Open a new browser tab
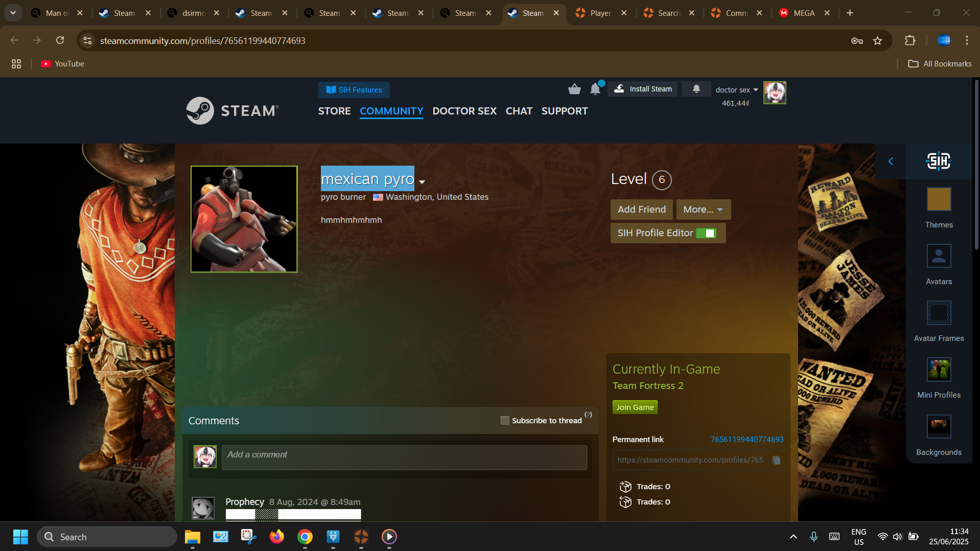 850,13
